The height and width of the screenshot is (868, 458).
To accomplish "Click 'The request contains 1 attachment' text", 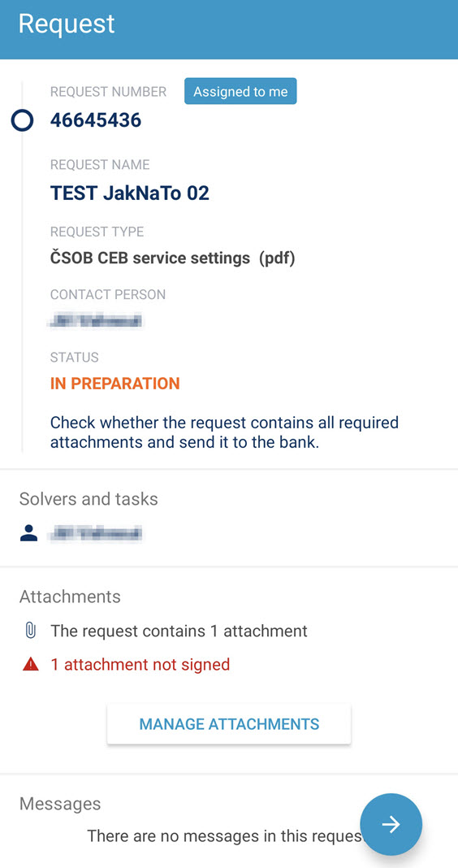I will (x=179, y=631).
